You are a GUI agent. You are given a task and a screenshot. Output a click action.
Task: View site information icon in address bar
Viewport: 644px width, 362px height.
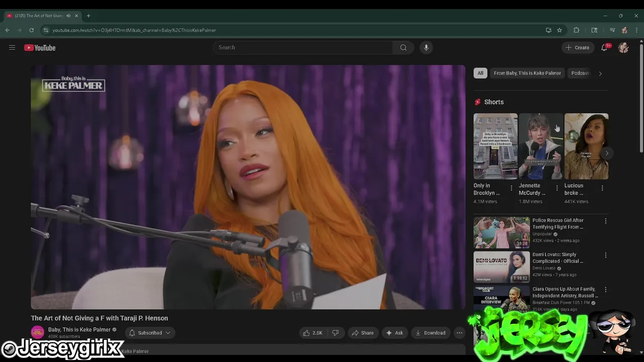click(46, 30)
